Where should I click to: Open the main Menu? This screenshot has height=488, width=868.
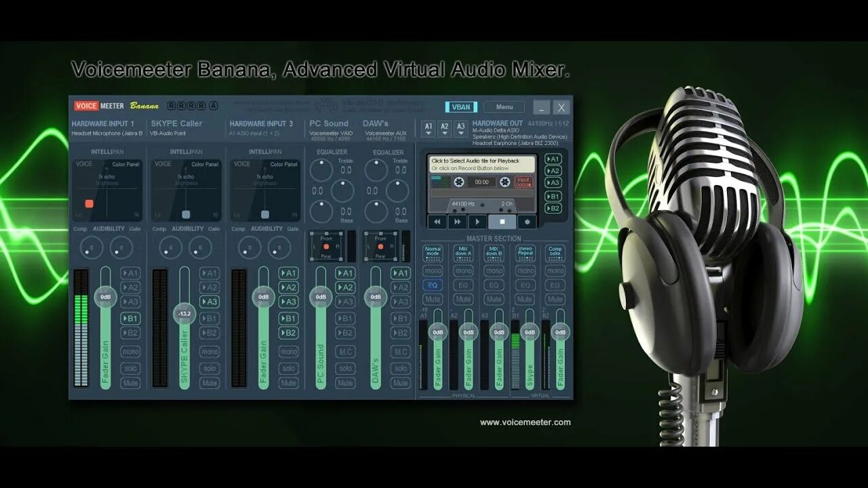pyautogui.click(x=504, y=107)
